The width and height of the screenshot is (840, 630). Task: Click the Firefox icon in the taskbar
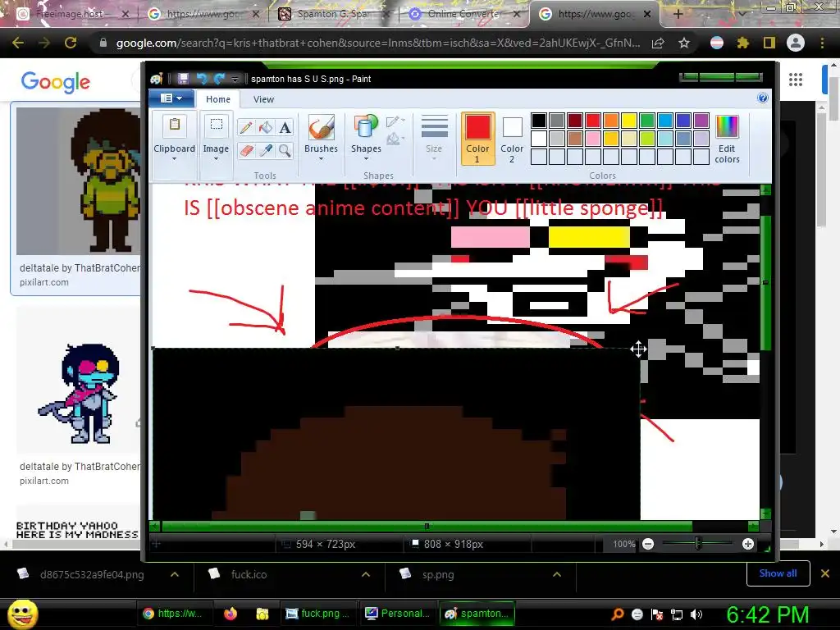click(231, 614)
